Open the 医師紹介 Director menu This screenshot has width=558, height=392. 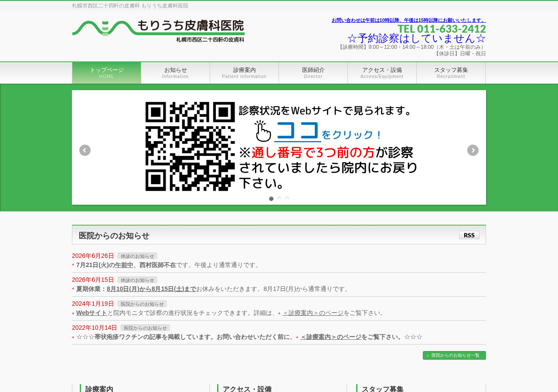313,73
